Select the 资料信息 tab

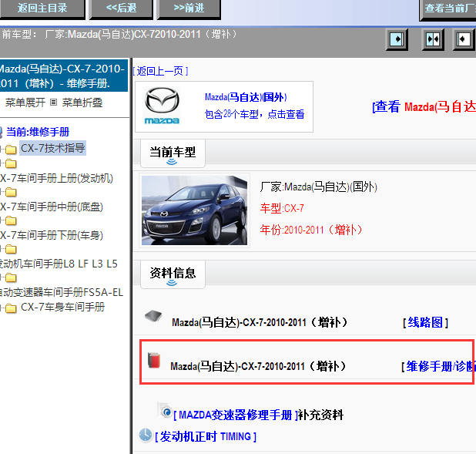pos(173,274)
